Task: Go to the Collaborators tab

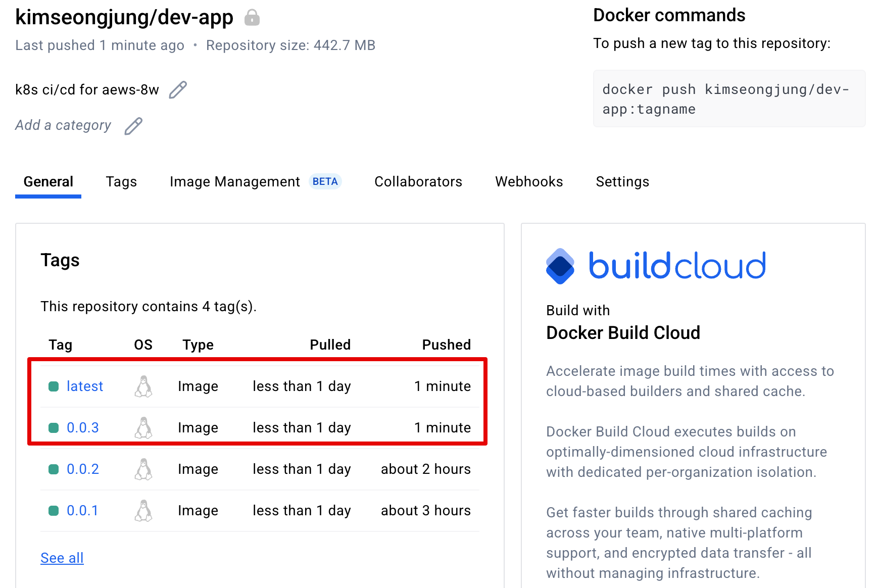Action: pyautogui.click(x=418, y=182)
